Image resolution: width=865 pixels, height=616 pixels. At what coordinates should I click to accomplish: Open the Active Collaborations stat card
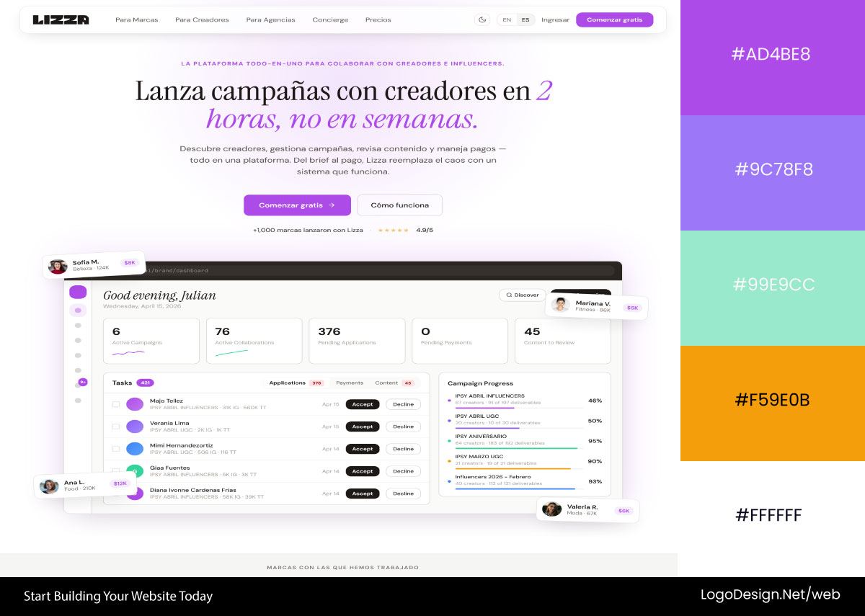(x=254, y=341)
